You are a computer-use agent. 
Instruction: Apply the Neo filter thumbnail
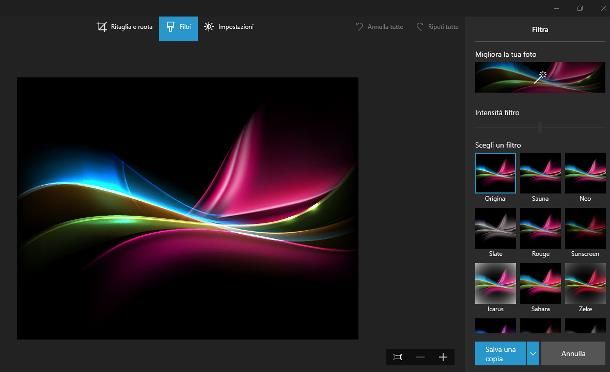(x=585, y=173)
